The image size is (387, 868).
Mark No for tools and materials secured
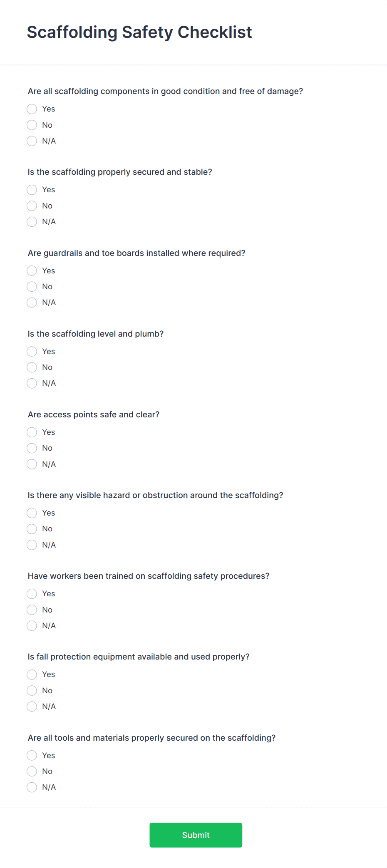point(32,771)
